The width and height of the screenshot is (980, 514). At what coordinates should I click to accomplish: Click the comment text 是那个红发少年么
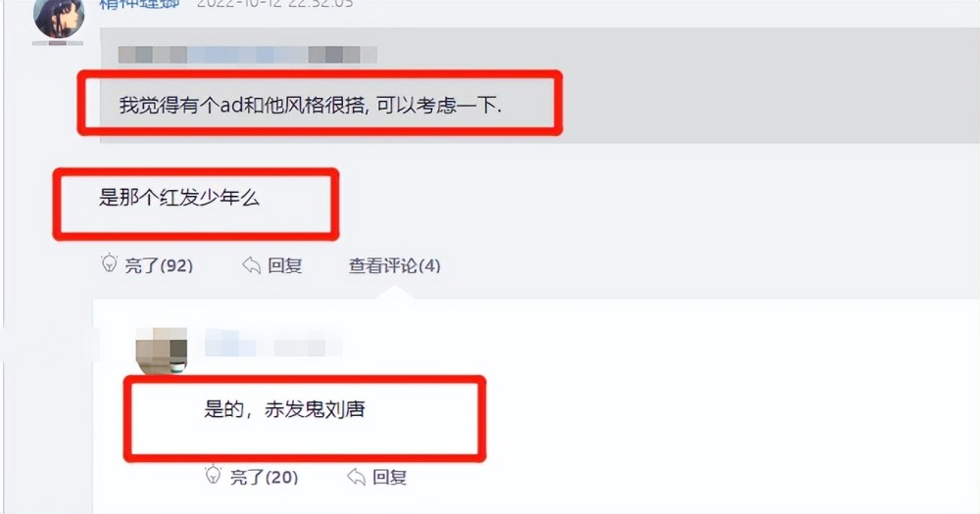pyautogui.click(x=179, y=198)
